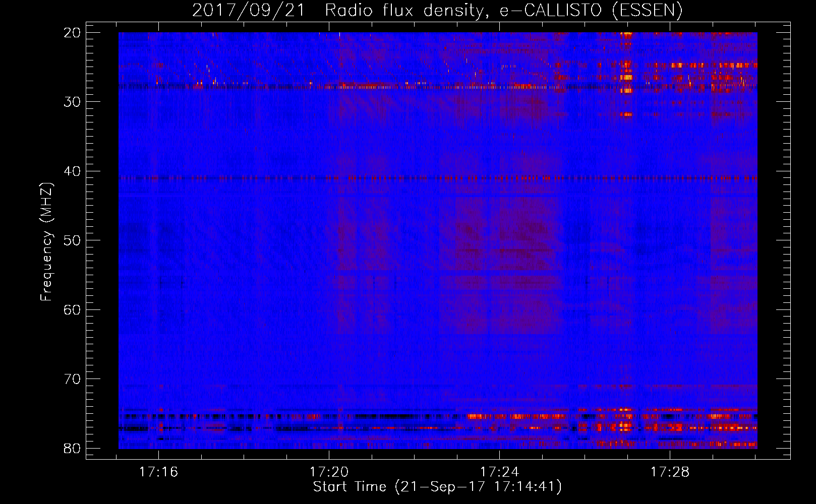Click the "Start Time (21-Sep-17 17:14:41)" label
Screen dimensions: 816x504
437,487
